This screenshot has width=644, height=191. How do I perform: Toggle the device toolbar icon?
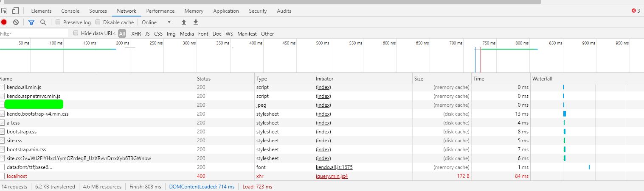(15, 11)
